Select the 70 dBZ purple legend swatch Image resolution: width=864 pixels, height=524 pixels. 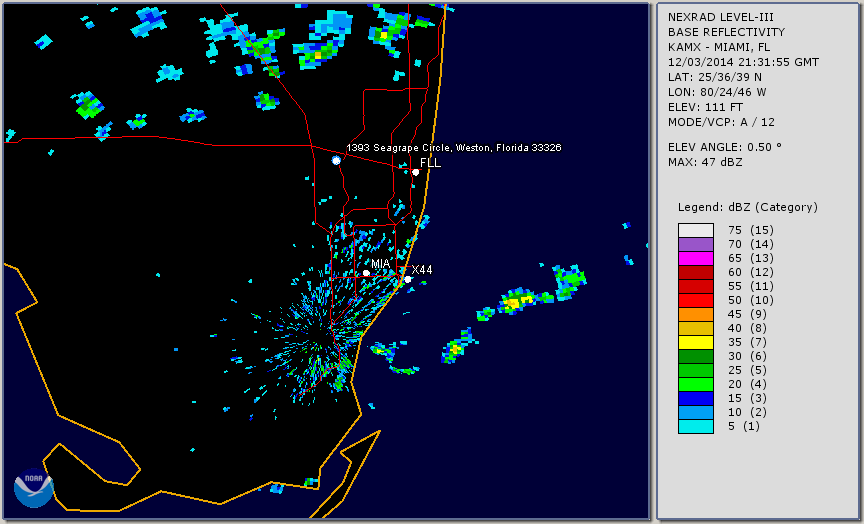point(696,244)
